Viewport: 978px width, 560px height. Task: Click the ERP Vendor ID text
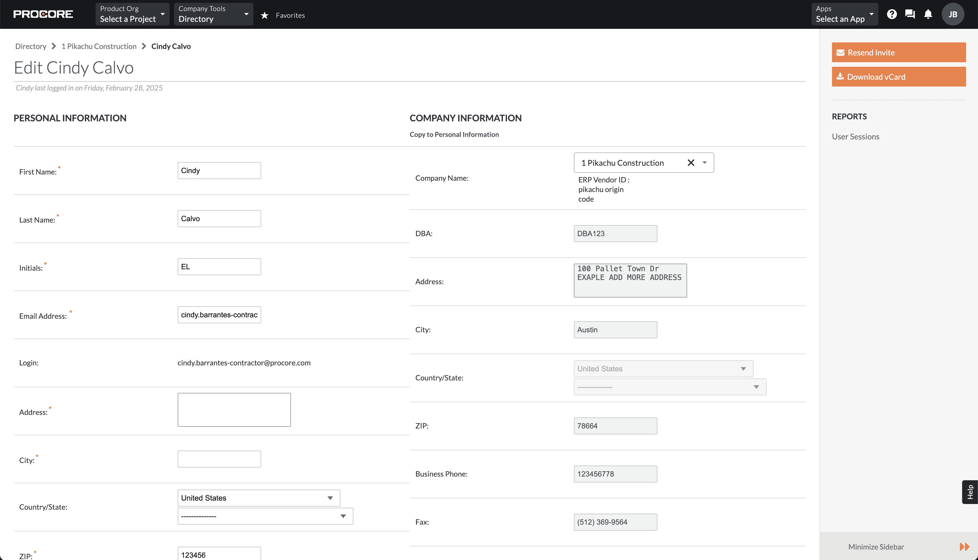tap(604, 189)
